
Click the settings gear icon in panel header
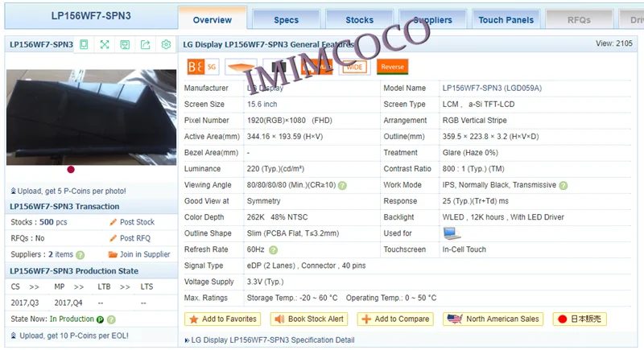(x=166, y=44)
